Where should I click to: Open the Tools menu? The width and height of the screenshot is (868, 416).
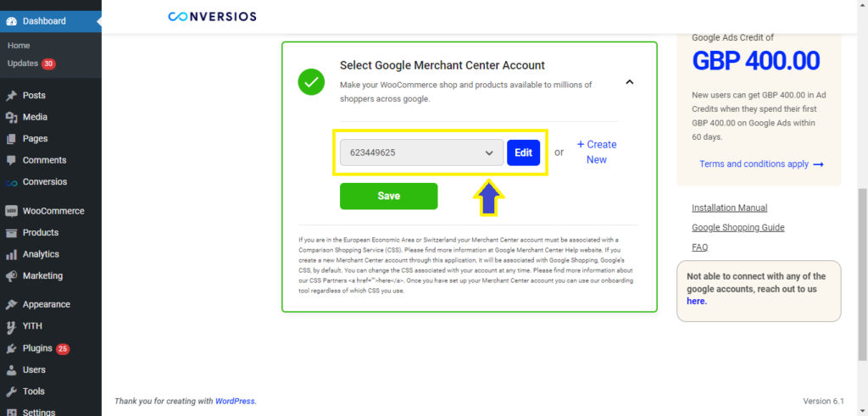click(x=51, y=391)
